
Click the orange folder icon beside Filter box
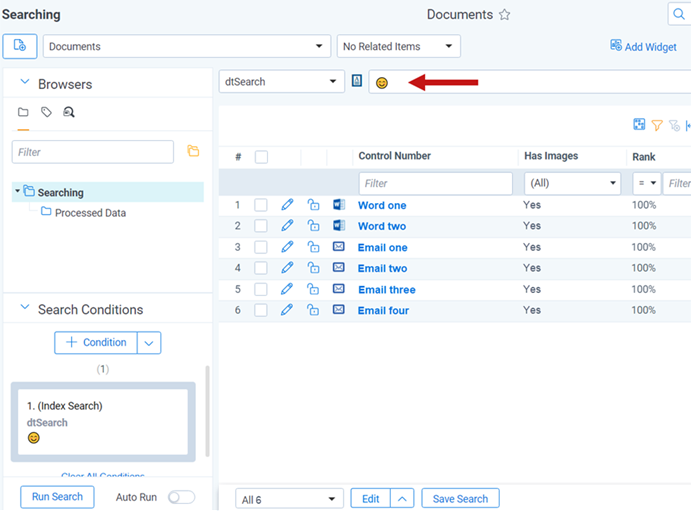click(193, 151)
